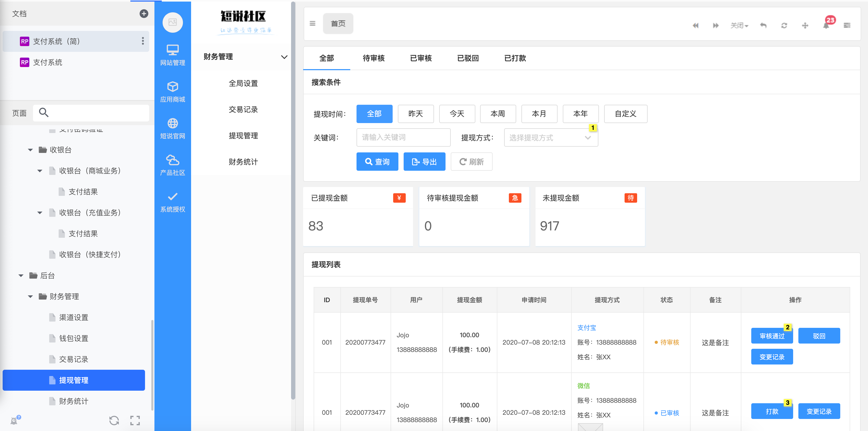Click the double-right forward icon in the top bar

(x=716, y=26)
